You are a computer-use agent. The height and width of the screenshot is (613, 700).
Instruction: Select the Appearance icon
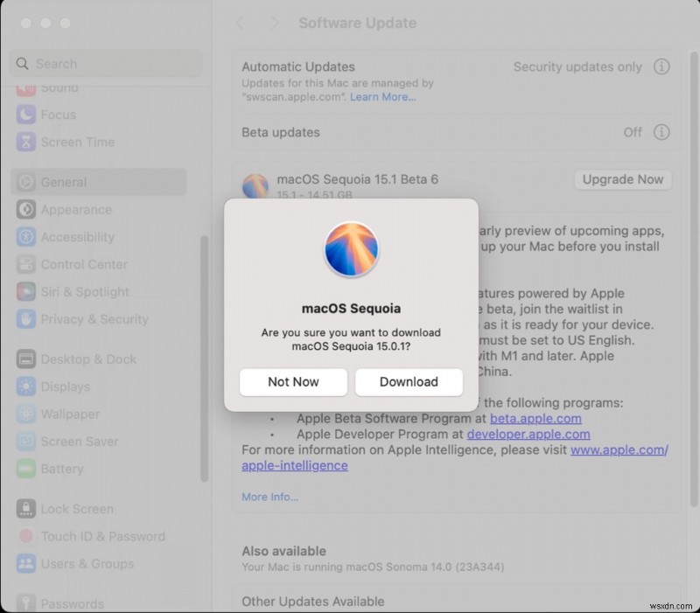pyautogui.click(x=26, y=209)
